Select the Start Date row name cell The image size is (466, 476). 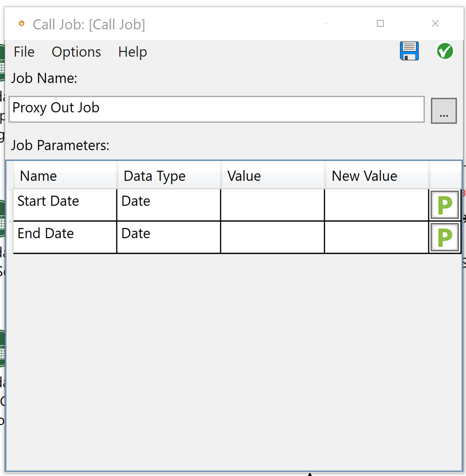(64, 204)
